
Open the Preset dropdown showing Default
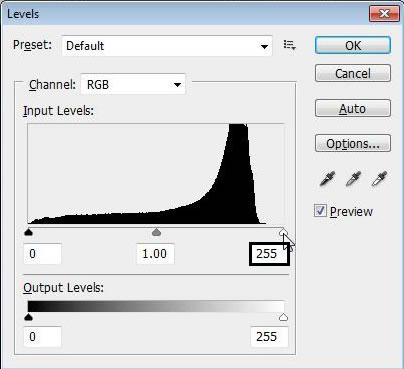click(167, 46)
